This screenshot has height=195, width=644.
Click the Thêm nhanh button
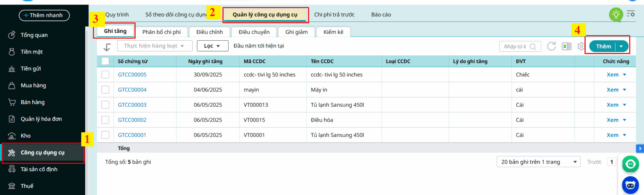44,15
